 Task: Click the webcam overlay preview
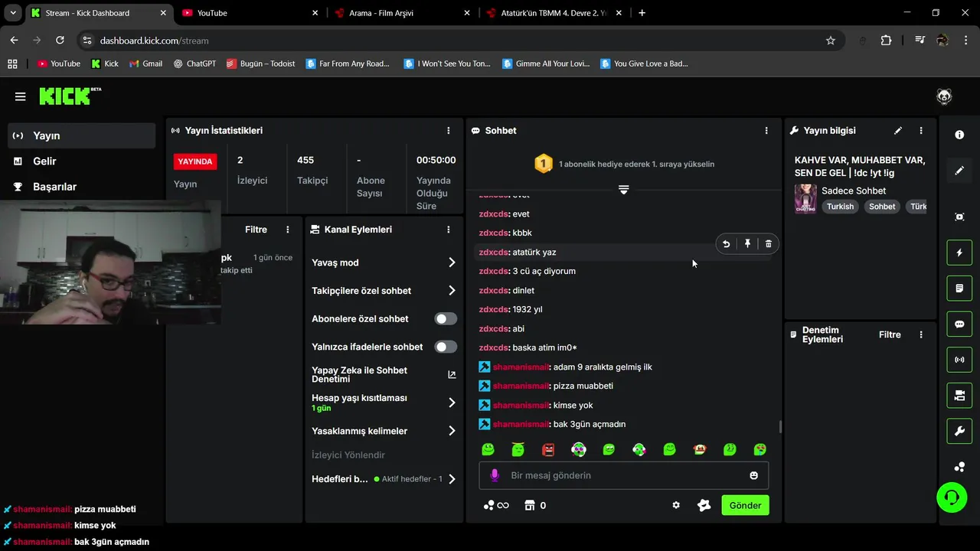110,262
